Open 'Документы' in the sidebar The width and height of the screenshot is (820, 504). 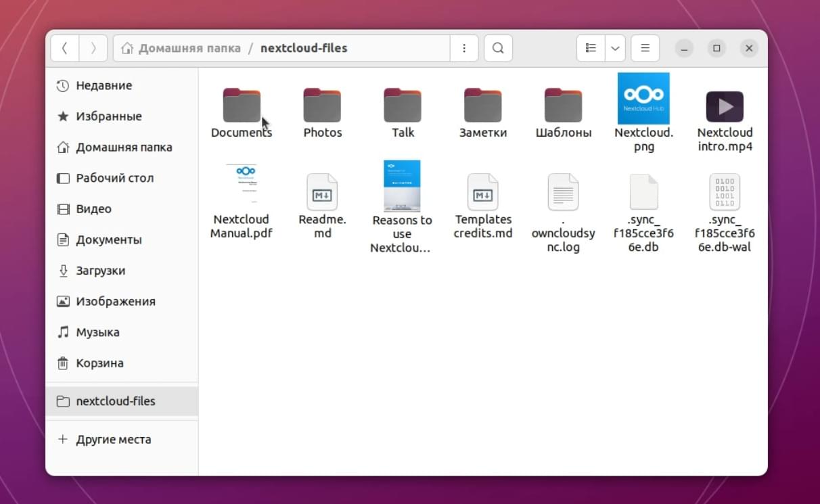click(x=122, y=239)
